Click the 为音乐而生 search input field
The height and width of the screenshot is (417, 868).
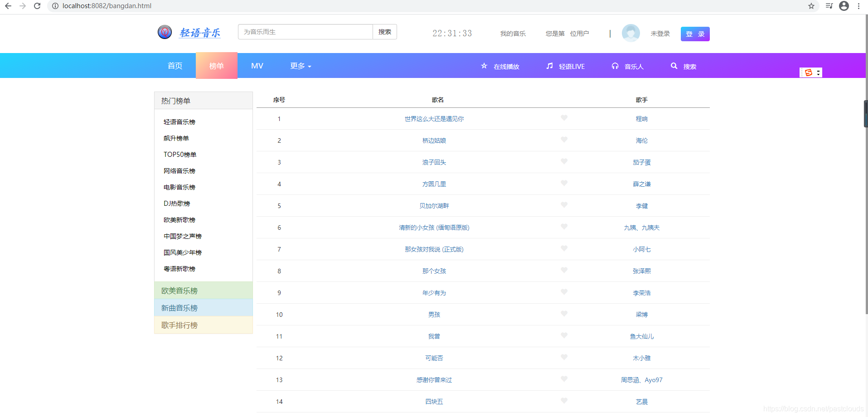[305, 32]
